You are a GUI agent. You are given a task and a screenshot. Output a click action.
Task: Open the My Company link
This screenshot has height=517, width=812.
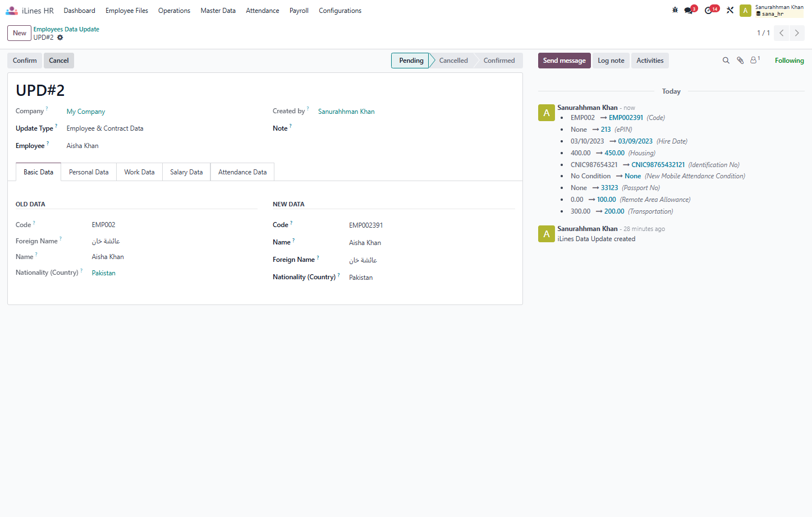tap(86, 112)
